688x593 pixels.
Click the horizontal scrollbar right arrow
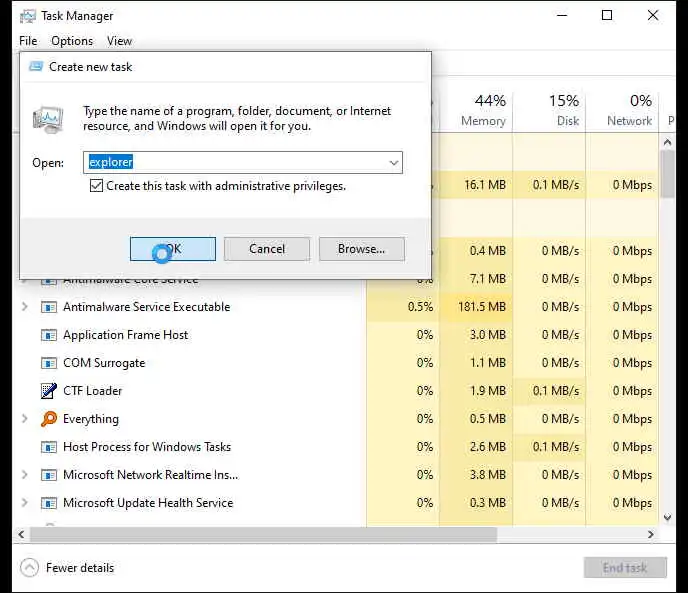pyautogui.click(x=651, y=534)
